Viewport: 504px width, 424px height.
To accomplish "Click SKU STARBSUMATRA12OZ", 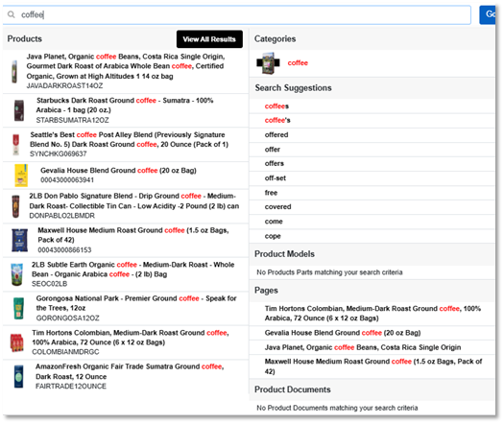I will (72, 120).
